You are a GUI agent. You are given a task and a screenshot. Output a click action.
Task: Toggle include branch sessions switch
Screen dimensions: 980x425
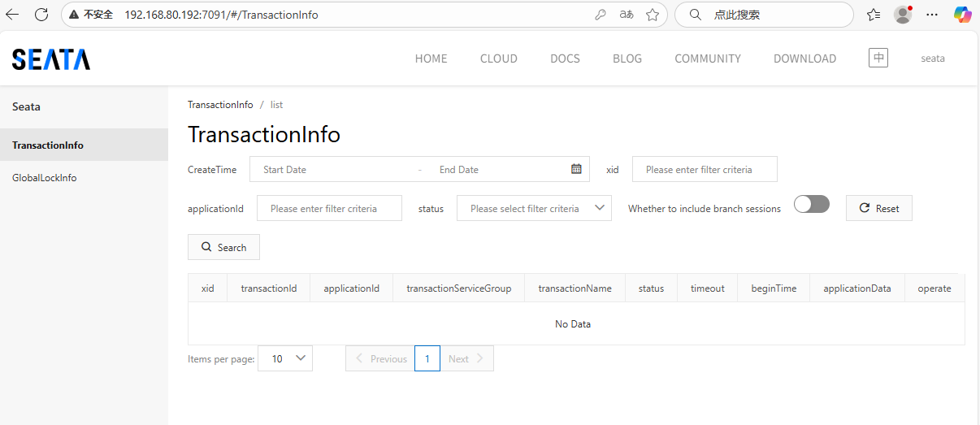[812, 204]
